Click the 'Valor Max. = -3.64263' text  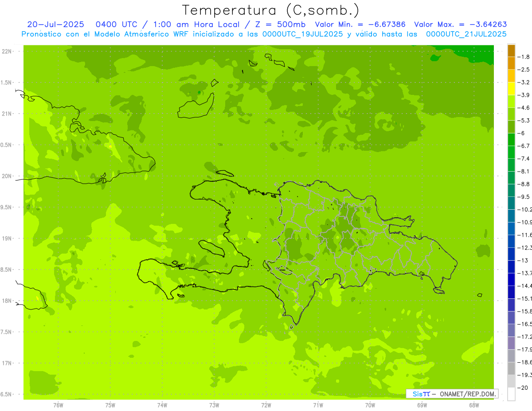tap(460, 24)
